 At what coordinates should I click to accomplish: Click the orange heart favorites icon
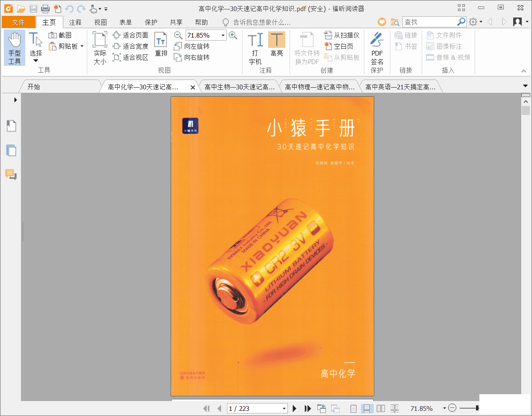point(382,22)
